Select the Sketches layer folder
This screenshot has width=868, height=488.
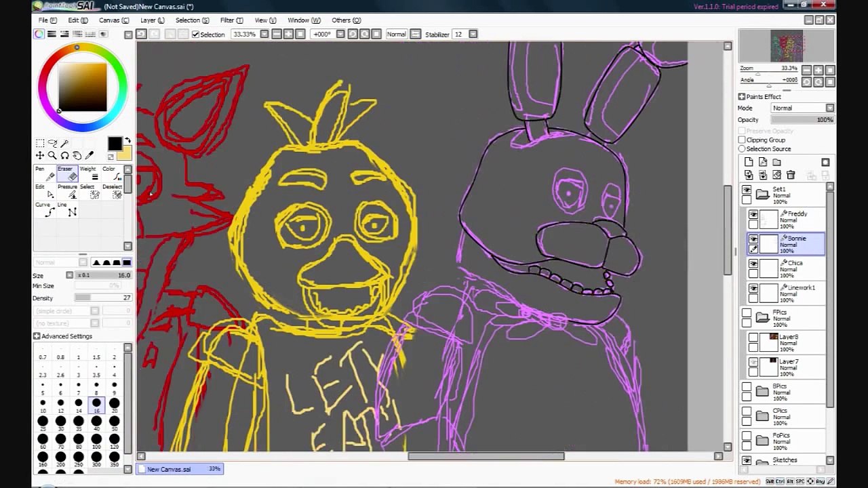[784, 461]
